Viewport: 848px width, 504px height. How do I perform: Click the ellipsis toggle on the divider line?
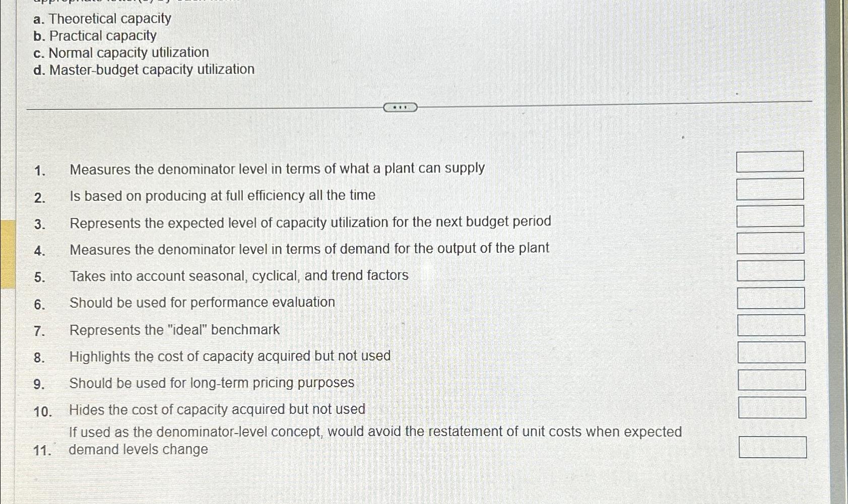[x=401, y=107]
